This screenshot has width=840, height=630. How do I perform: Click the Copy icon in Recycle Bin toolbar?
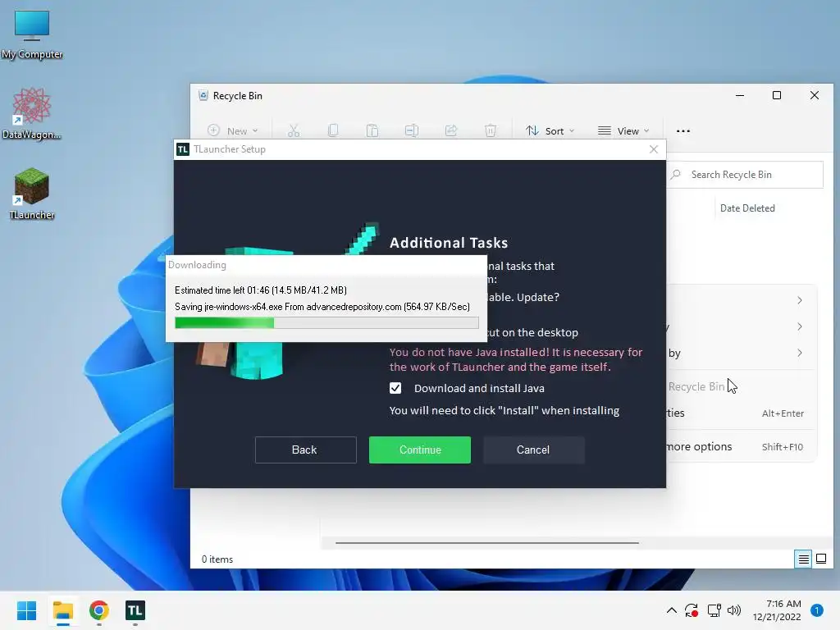pyautogui.click(x=333, y=130)
